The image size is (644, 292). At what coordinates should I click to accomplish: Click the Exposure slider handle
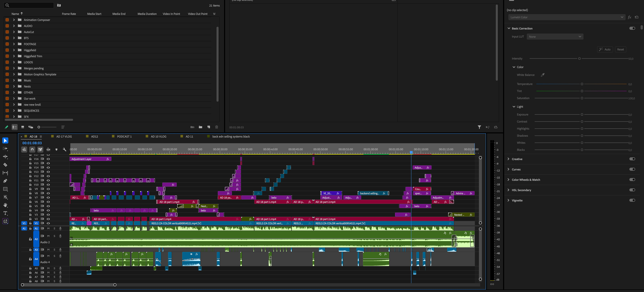tap(582, 114)
